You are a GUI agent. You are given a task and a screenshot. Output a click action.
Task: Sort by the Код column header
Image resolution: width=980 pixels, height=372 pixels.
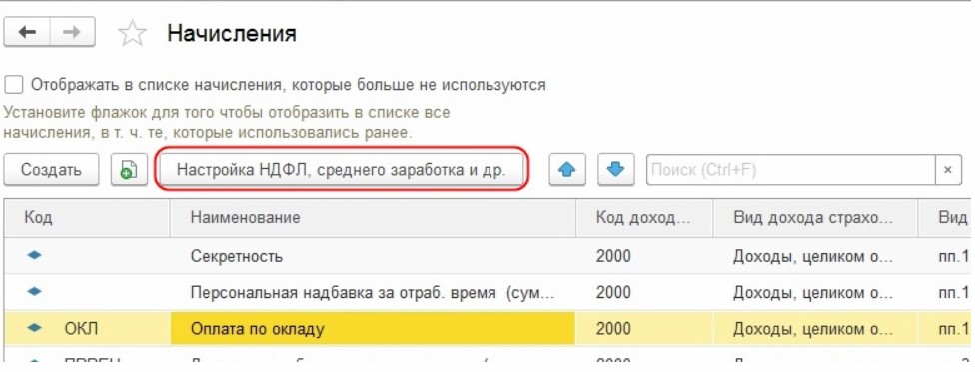tap(88, 217)
